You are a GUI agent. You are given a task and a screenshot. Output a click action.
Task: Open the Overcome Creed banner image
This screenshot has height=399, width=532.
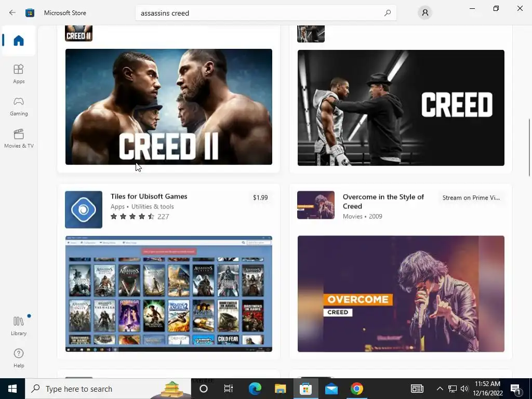click(x=401, y=294)
